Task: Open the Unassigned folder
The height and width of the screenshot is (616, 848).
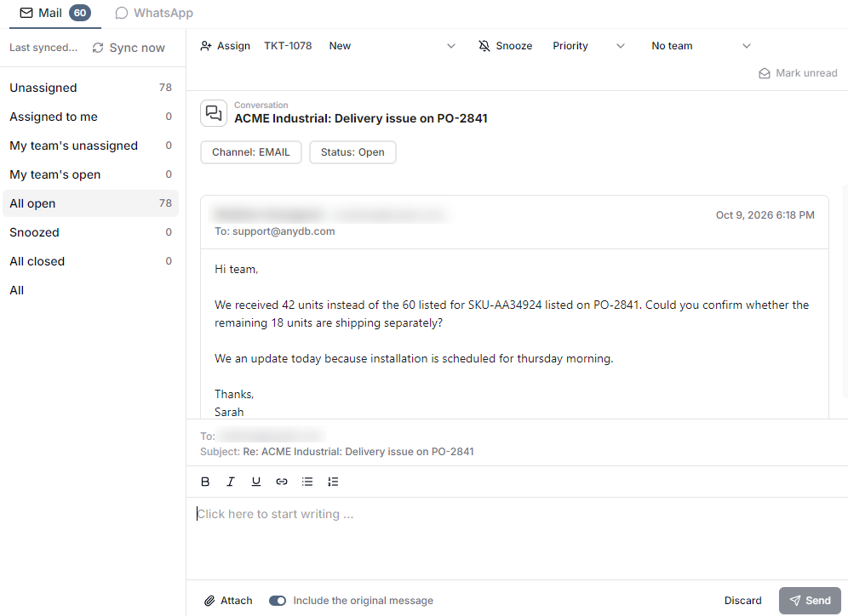Action: coord(90,88)
